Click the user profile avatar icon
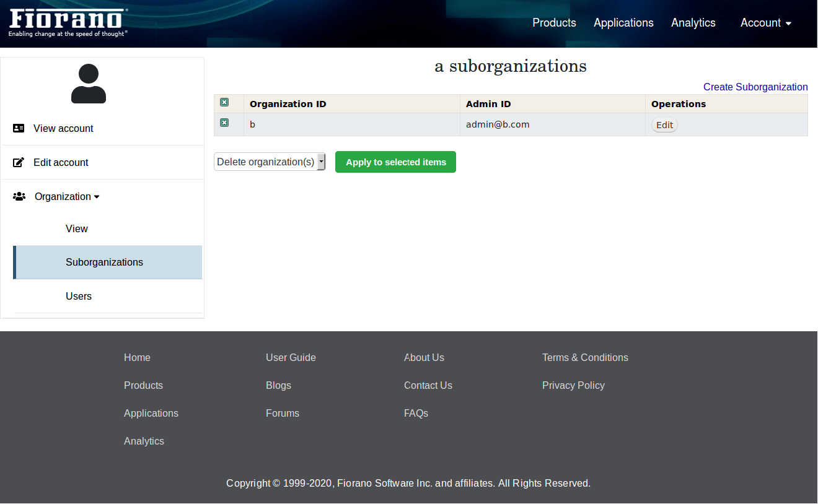Viewport: 818px width, 504px height. point(89,84)
